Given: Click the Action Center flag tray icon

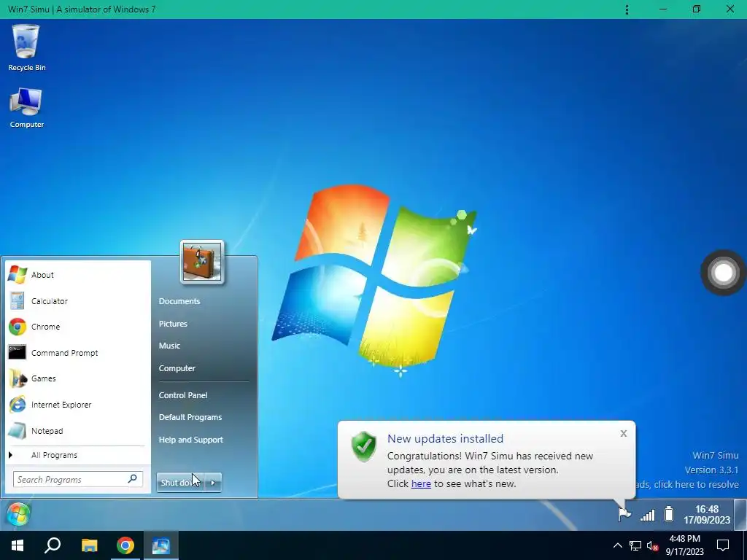Looking at the screenshot, I should (x=624, y=514).
